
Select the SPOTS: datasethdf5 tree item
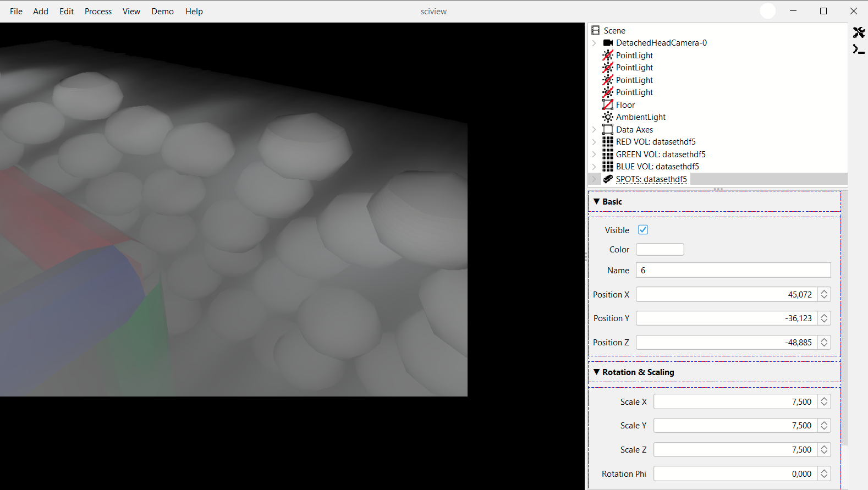pos(651,179)
